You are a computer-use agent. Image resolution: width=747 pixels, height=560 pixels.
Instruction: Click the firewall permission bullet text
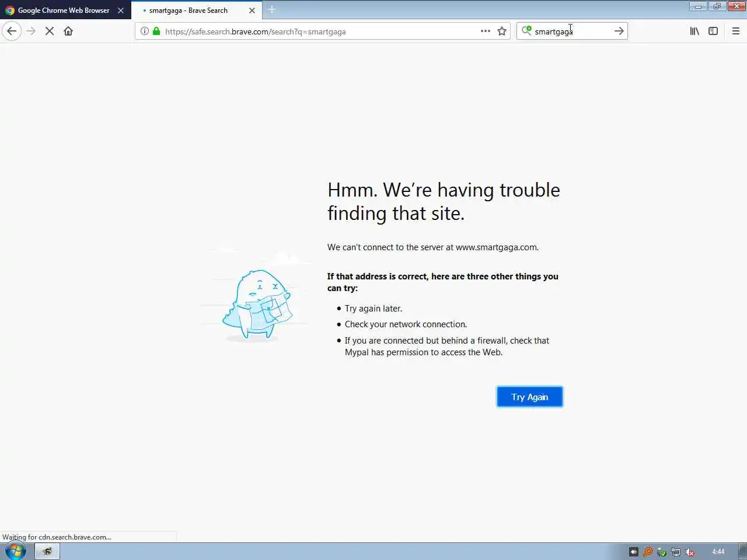[447, 346]
